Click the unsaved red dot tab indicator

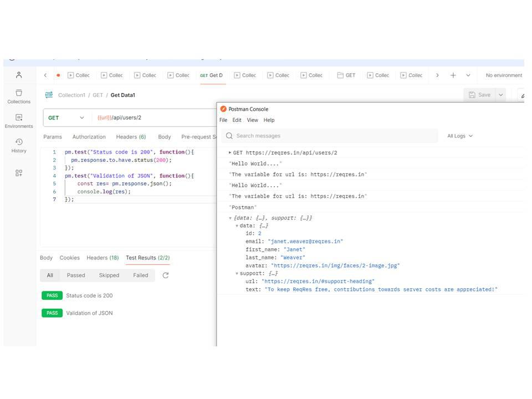58,75
